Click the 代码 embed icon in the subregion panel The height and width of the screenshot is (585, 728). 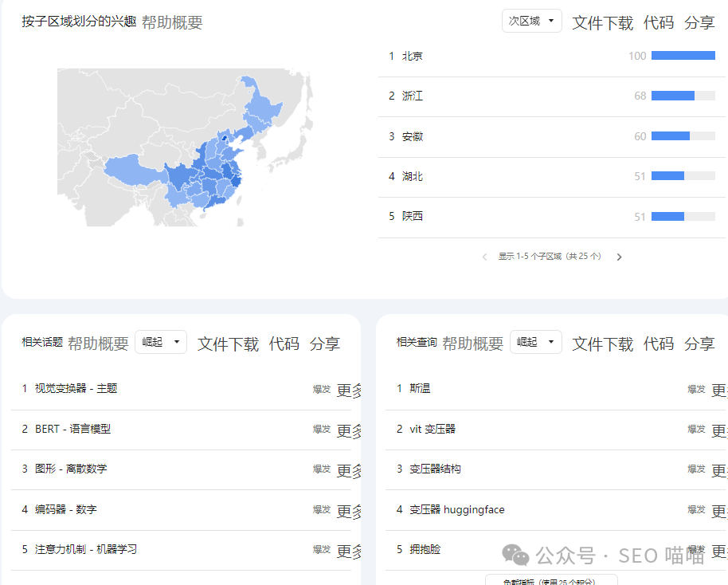click(657, 22)
